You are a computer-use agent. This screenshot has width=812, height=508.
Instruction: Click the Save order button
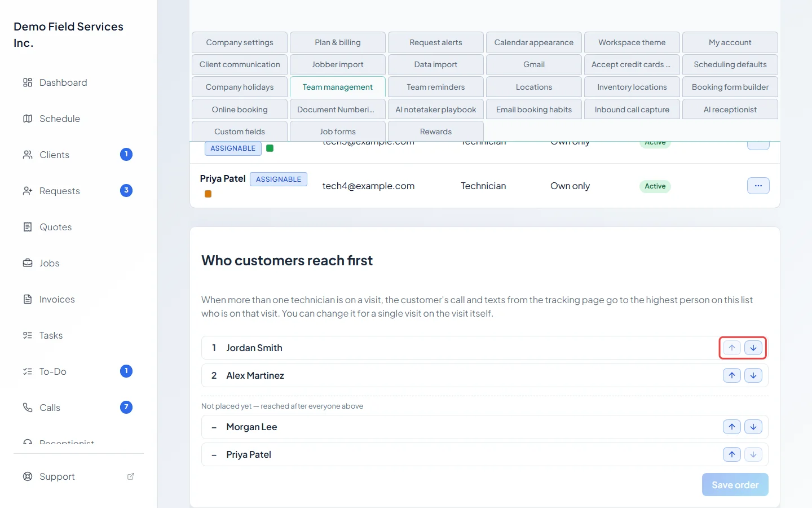[735, 485]
